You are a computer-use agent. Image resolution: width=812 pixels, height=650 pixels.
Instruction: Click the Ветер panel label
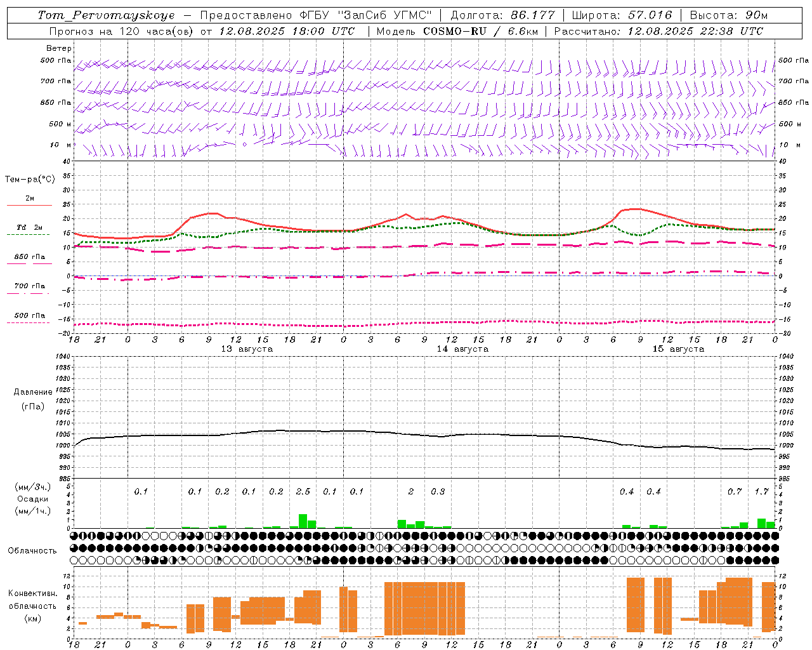59,48
